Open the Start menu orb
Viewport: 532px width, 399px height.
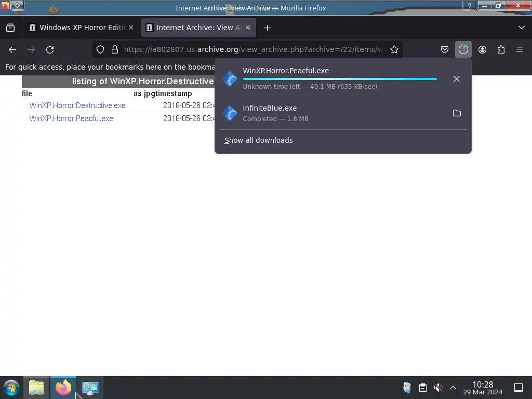tap(11, 388)
